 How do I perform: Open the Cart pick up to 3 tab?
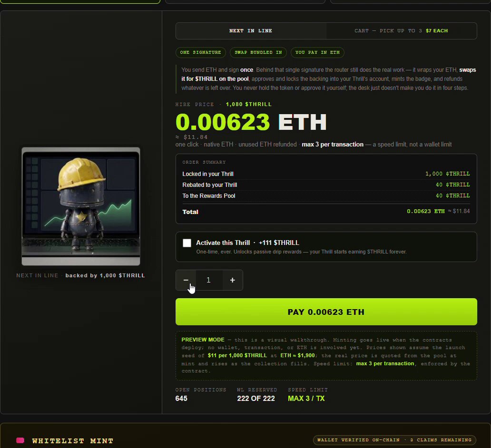(401, 31)
